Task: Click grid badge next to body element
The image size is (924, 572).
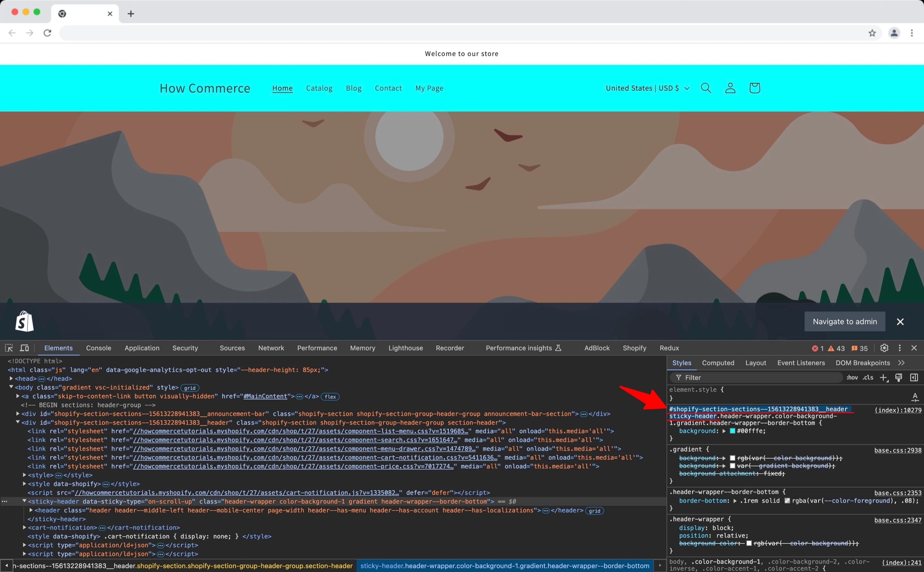Action: point(190,388)
